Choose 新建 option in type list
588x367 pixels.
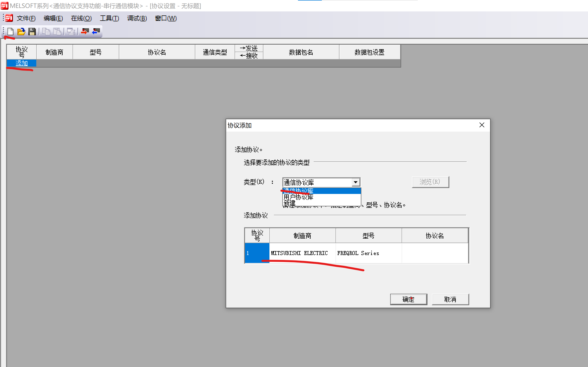coord(290,203)
